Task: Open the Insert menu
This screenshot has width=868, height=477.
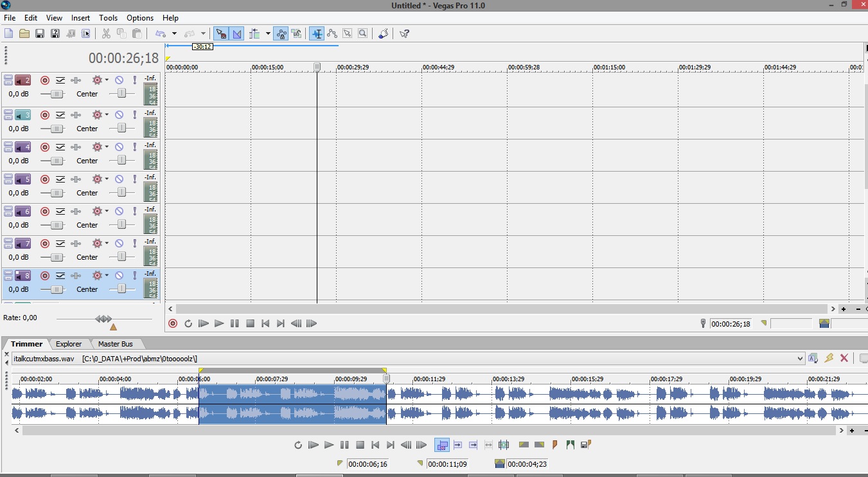Action: tap(81, 18)
